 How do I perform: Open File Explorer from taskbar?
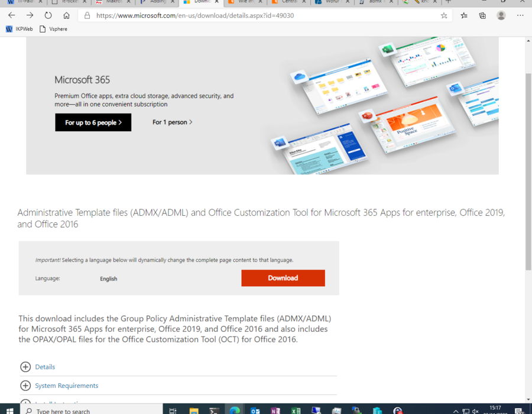pyautogui.click(x=194, y=410)
